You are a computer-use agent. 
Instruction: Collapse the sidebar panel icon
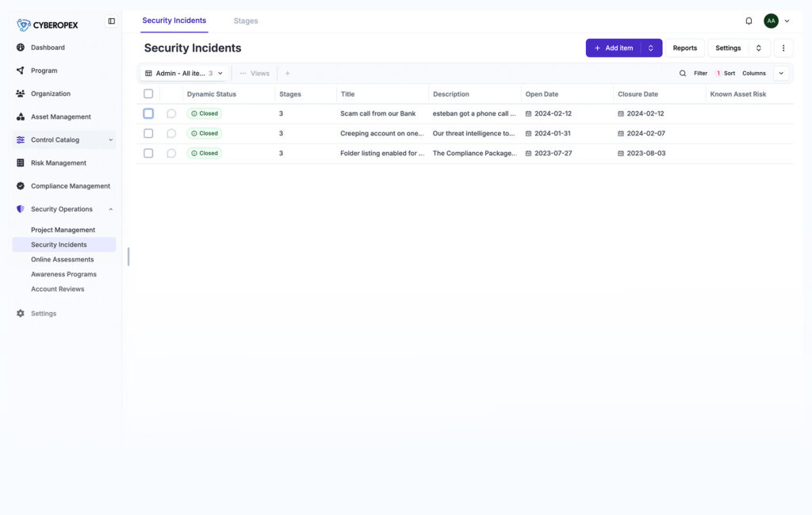pyautogui.click(x=111, y=21)
